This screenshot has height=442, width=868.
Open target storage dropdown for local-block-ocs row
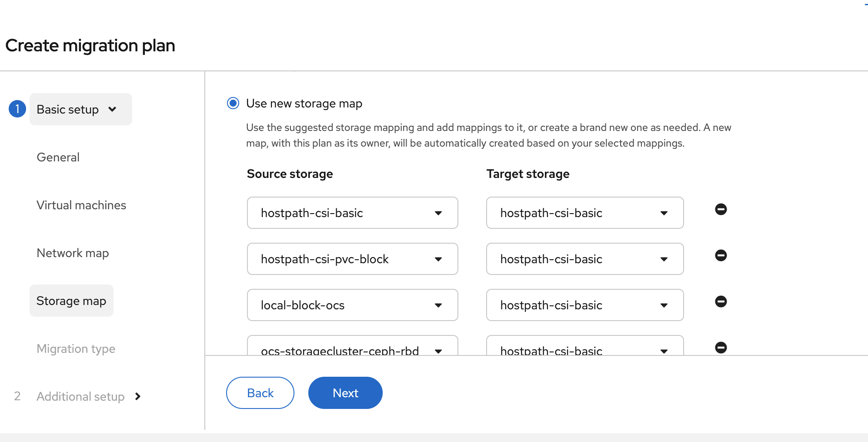point(584,305)
